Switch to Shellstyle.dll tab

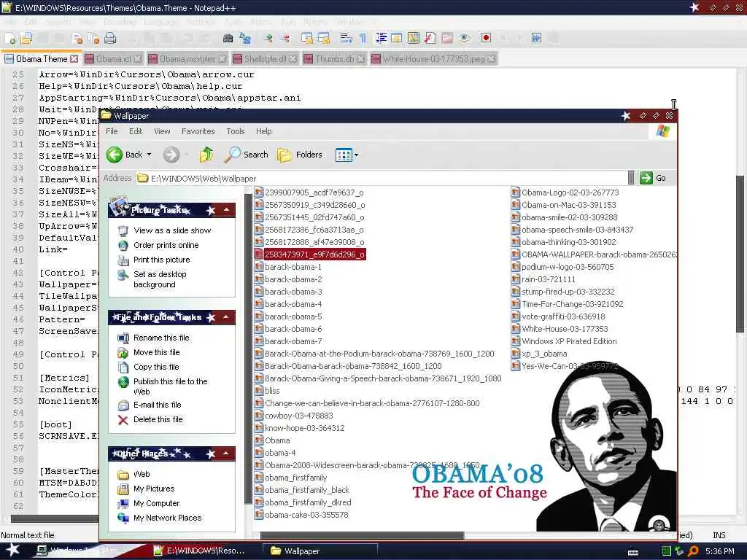pyautogui.click(x=265, y=59)
